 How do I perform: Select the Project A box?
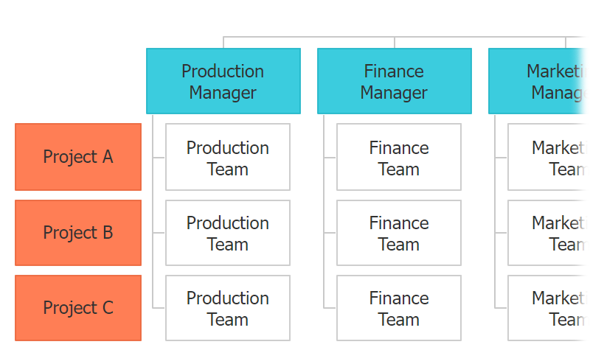pyautogui.click(x=78, y=157)
